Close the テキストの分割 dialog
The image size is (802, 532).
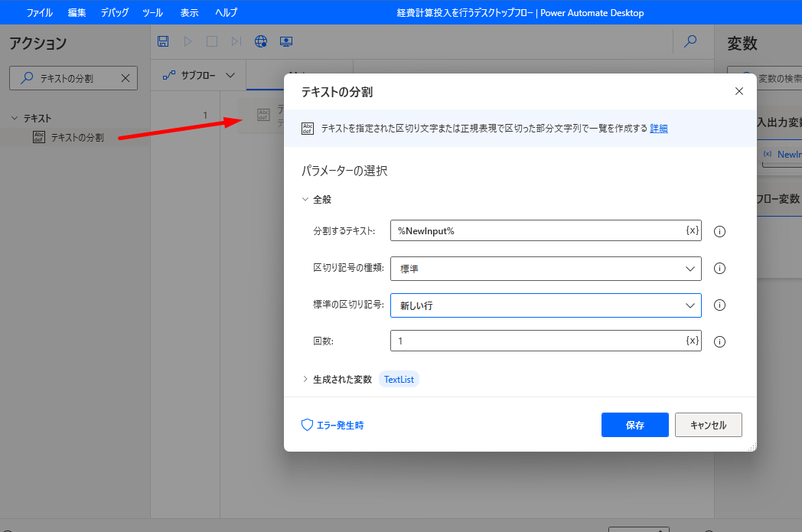click(x=738, y=91)
